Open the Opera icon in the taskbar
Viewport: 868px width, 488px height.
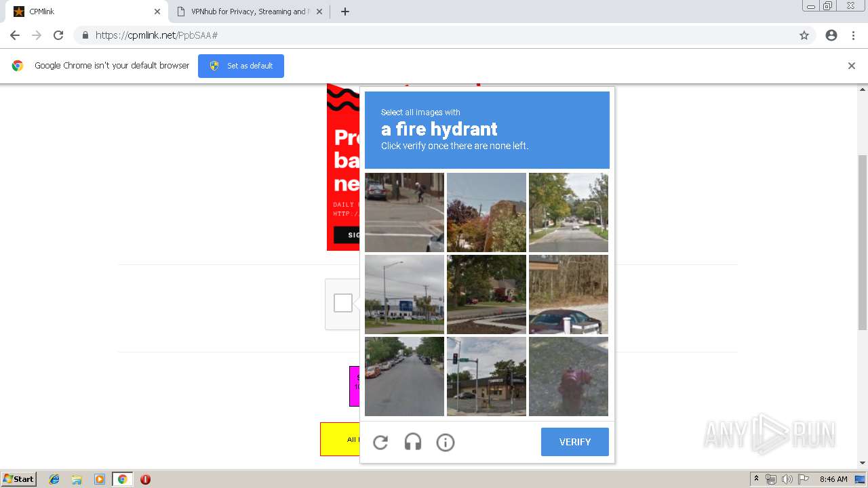coord(145,479)
